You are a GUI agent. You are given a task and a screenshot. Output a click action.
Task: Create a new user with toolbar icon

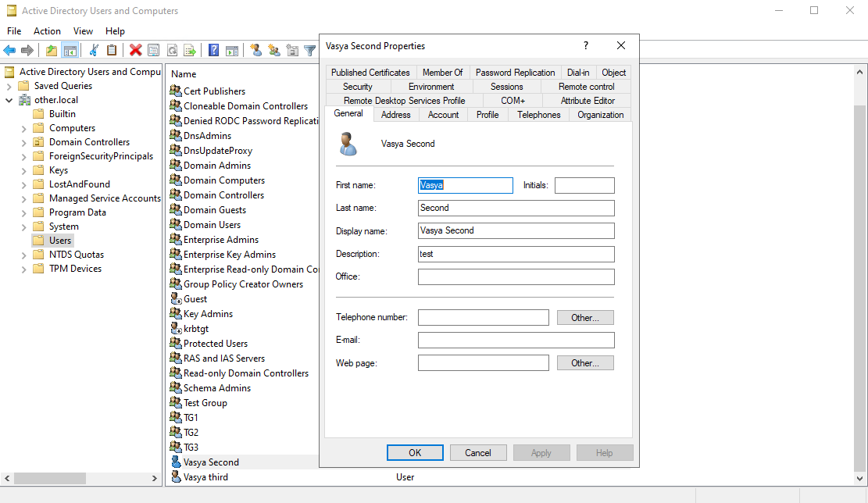[255, 50]
